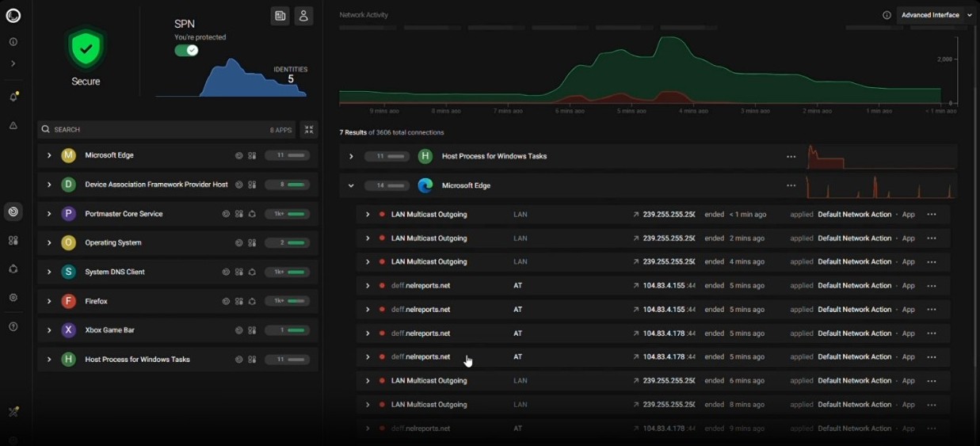Open the help question mark icon in the sidebar

click(13, 326)
